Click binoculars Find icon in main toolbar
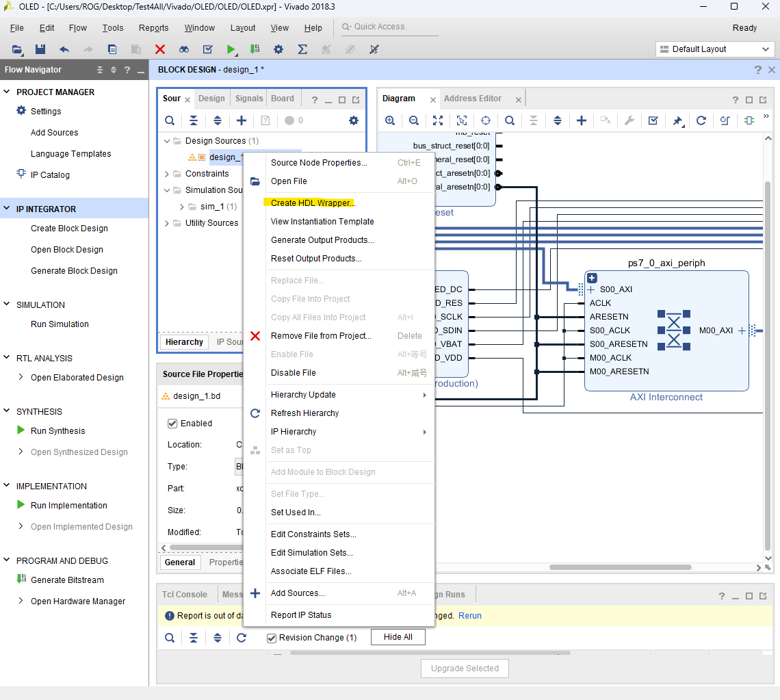780x700 pixels. click(184, 49)
